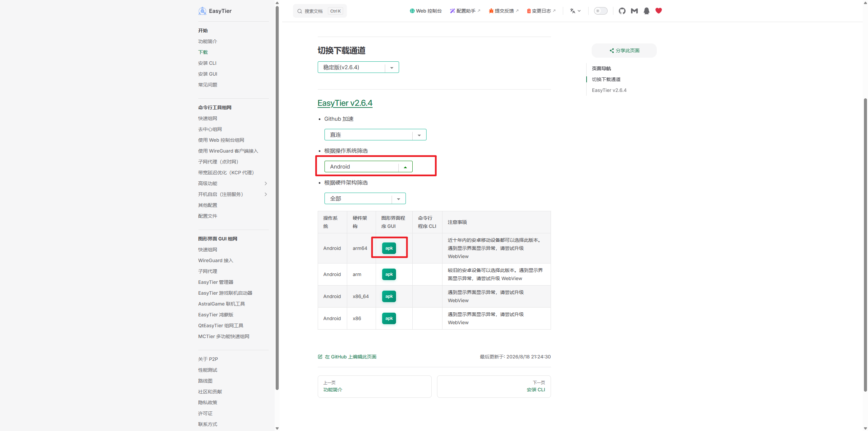
Task: Open 关于 P2P in the sidebar
Action: point(208,359)
